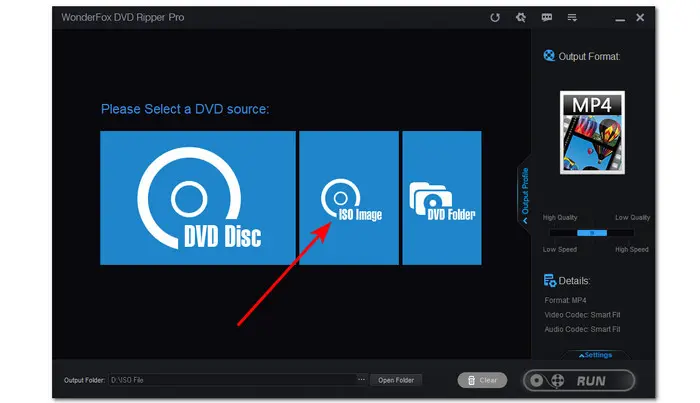The image size is (700, 403).
Task: Click the refresh/update arrow icon in title bar
Action: (495, 17)
